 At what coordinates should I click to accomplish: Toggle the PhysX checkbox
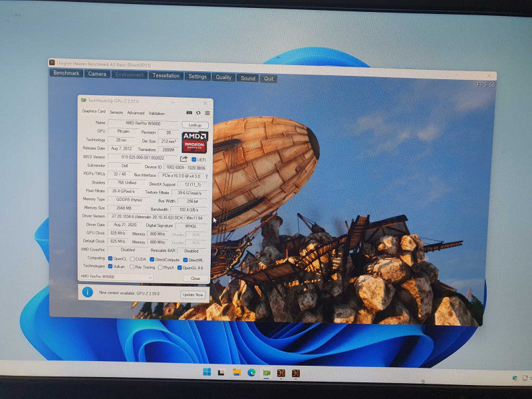click(x=160, y=267)
